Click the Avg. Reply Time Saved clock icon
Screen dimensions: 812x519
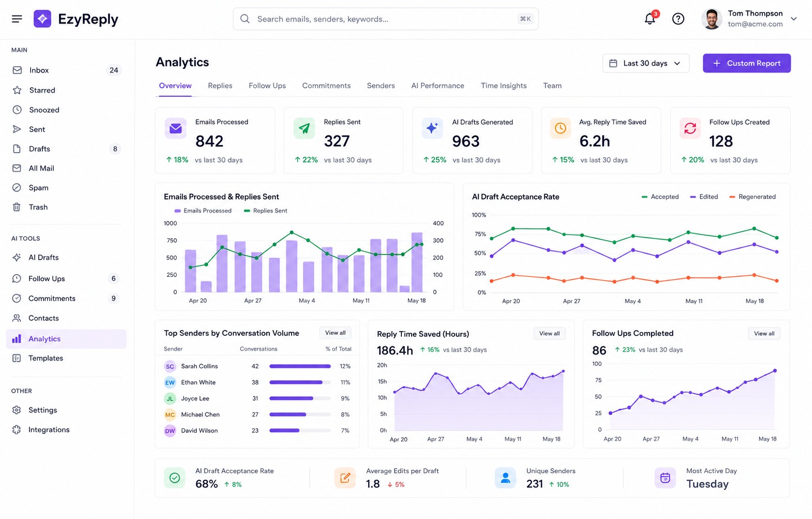pos(560,128)
